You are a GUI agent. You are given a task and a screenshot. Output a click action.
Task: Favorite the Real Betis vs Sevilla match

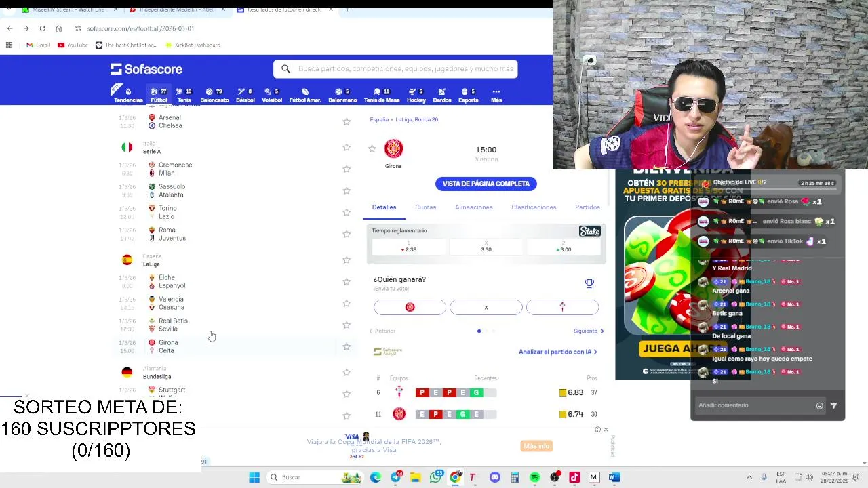click(x=347, y=325)
